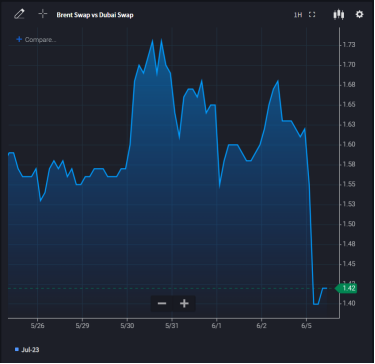375x364 pixels.
Task: Activate the crosshair cursor tool
Action: 43,14
